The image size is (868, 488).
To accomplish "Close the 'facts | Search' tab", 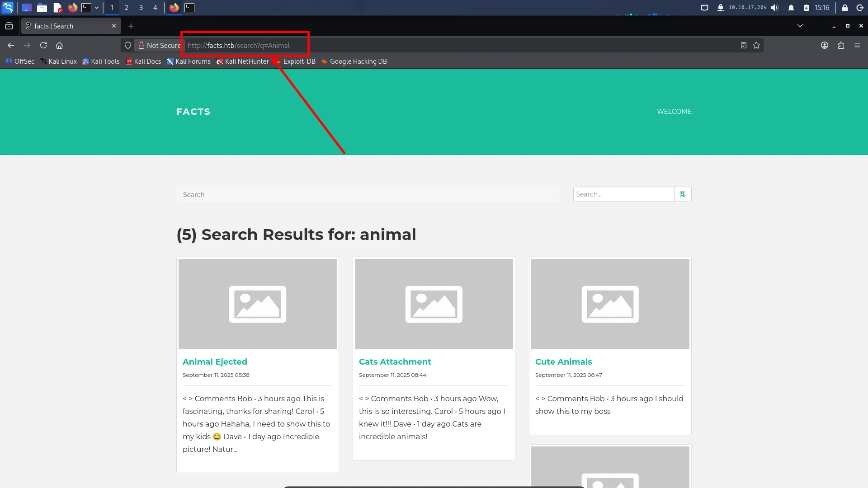I will [x=114, y=26].
